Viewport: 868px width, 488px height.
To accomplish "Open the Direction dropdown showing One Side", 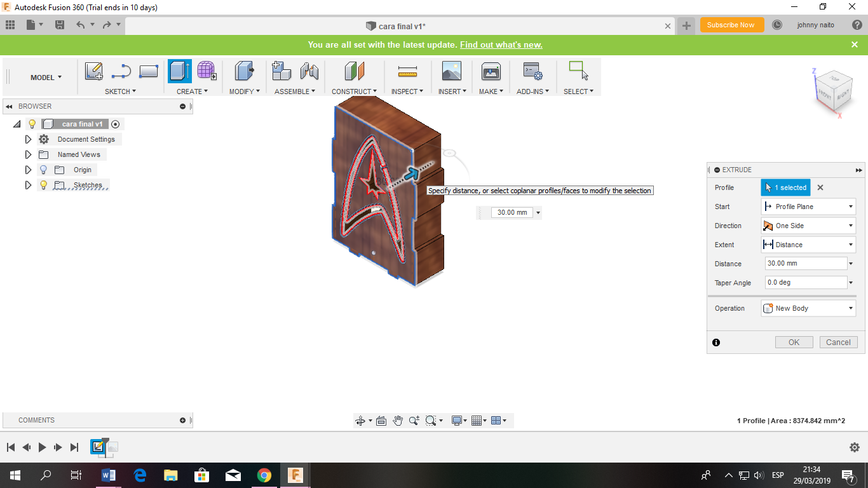I will 808,226.
